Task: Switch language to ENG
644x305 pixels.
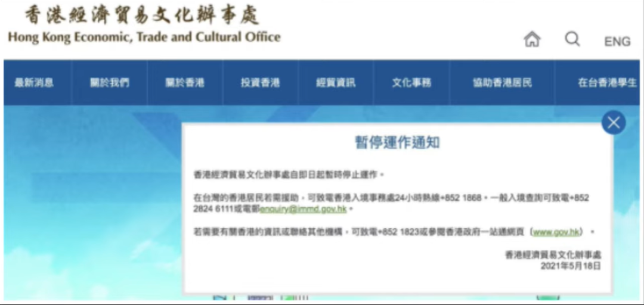Action: pos(617,41)
